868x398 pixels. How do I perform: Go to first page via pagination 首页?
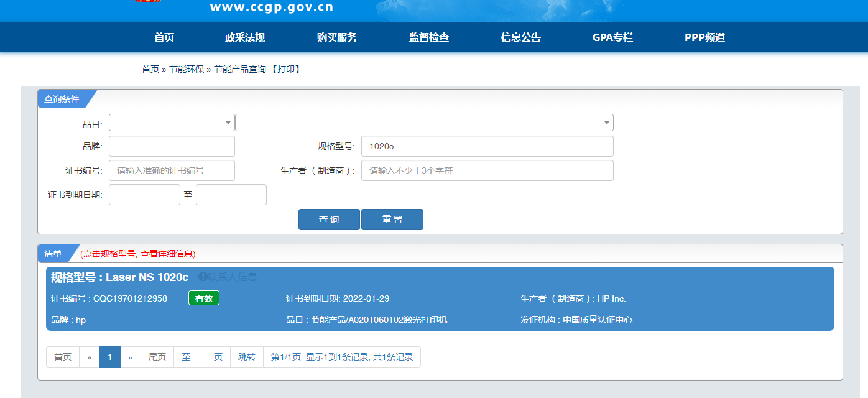click(63, 357)
